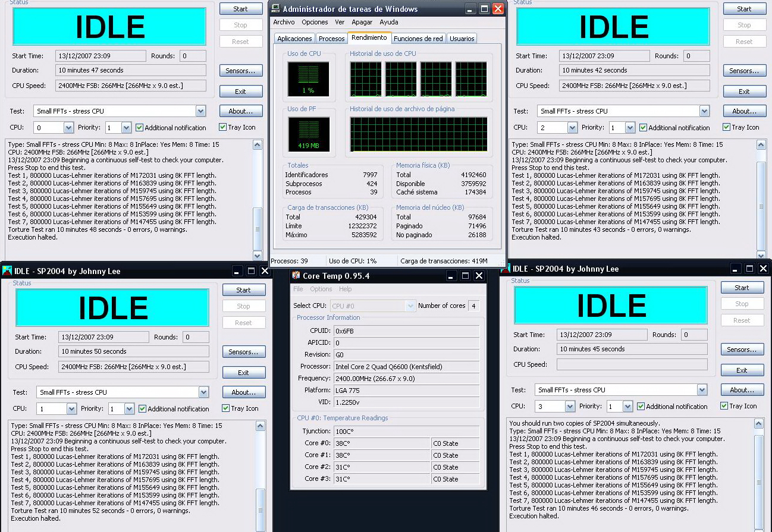This screenshot has height=532, width=772.
Task: Open the Test dropdown in the CPU 3 SP2004 window
Action: click(x=702, y=390)
